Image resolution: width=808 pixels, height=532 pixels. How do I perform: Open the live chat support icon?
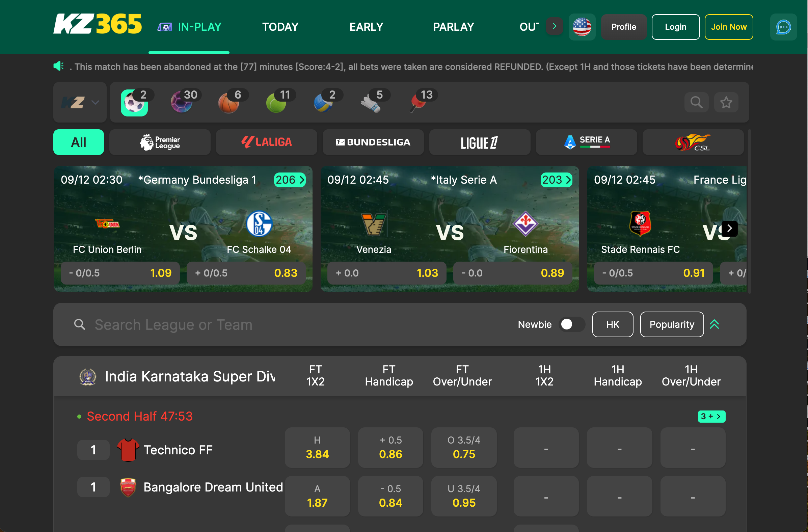783,27
